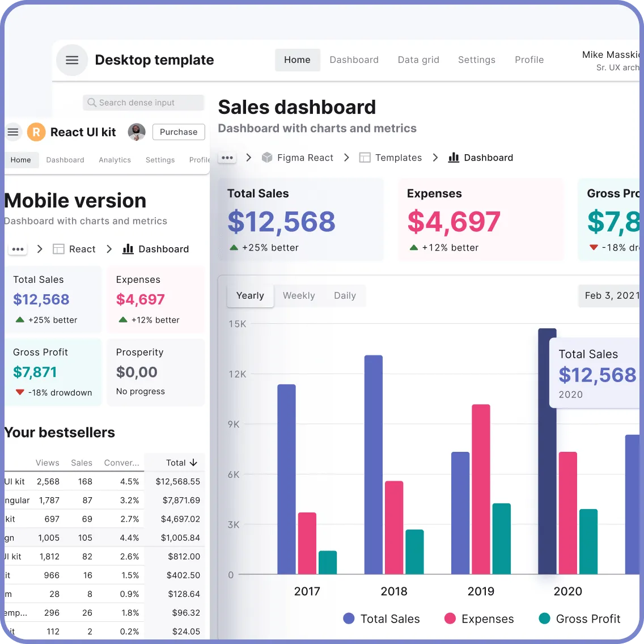Open the Feb 3, 2021 date picker

[612, 295]
